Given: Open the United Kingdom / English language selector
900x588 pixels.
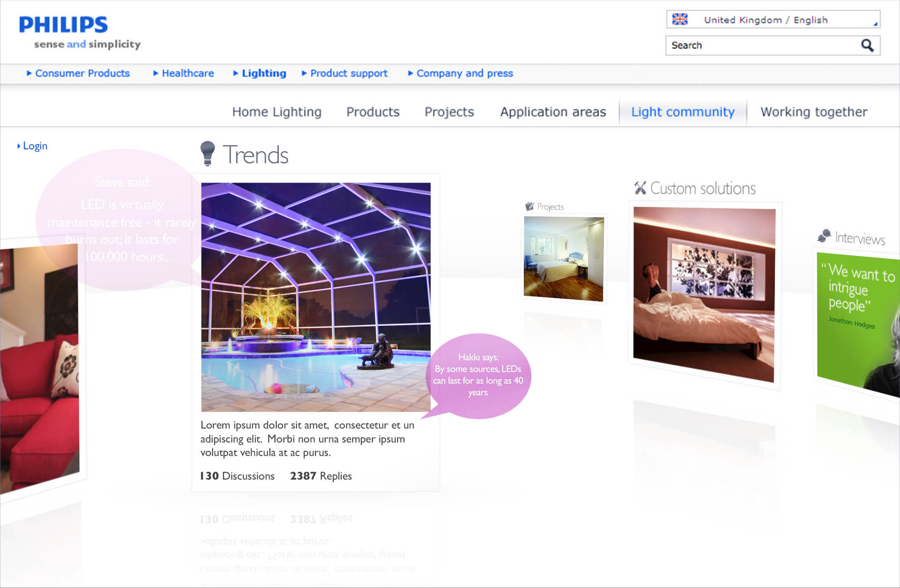Looking at the screenshot, I should [773, 20].
